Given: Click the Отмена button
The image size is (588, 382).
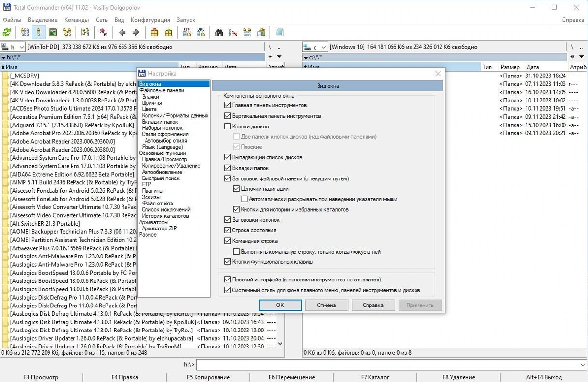Looking at the screenshot, I should coord(326,305).
